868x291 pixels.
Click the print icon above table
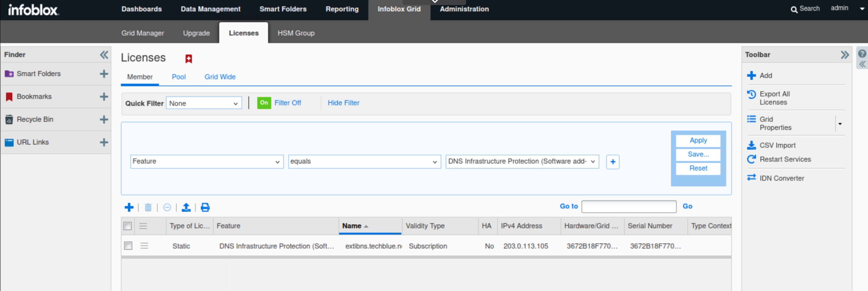pos(205,207)
